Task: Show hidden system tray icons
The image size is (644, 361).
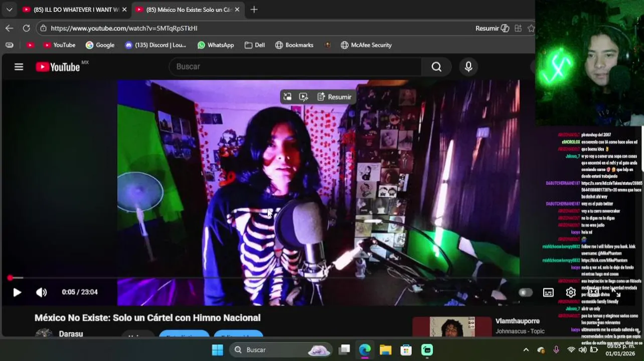Action: (526, 349)
